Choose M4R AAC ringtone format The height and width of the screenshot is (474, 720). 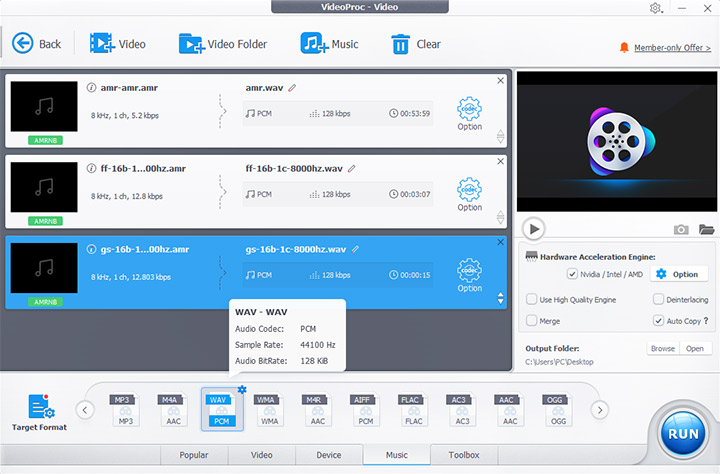[317, 410]
